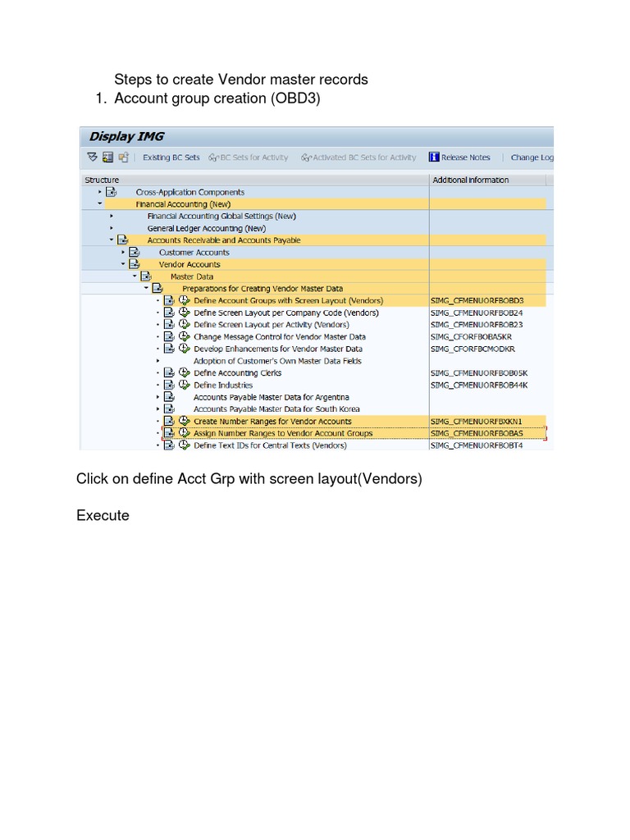
Task: Expand Cross-Application Components node
Action: tap(99, 192)
